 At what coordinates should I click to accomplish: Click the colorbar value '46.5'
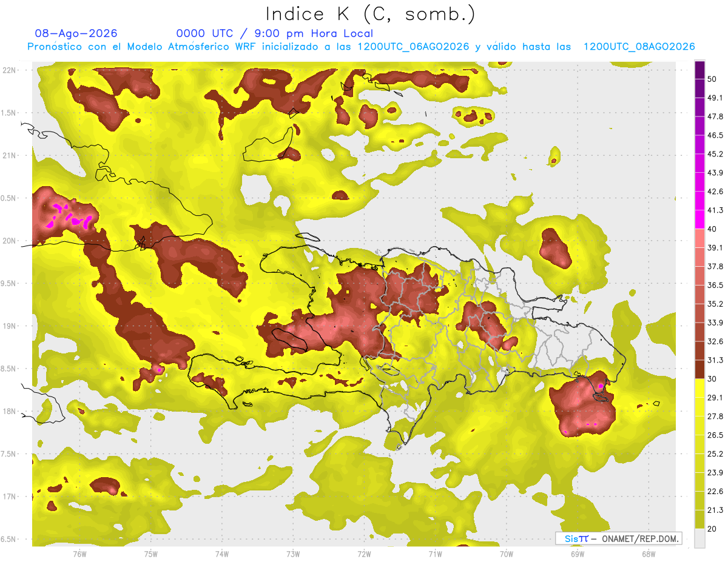(716, 135)
